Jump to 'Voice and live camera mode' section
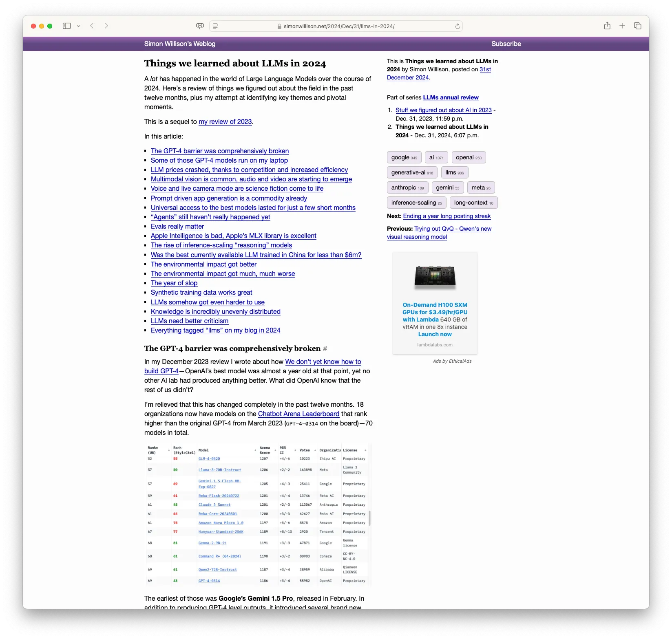 pos(237,188)
